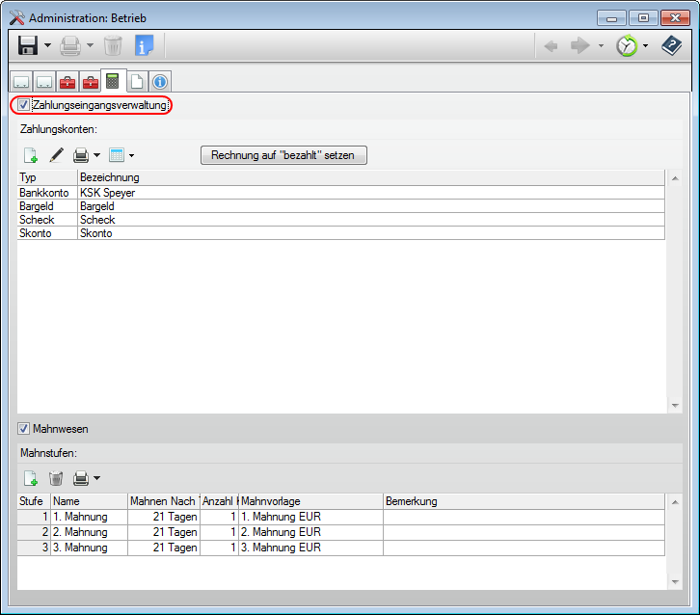Open the table view dropdown in Zahlungskonten

click(131, 156)
